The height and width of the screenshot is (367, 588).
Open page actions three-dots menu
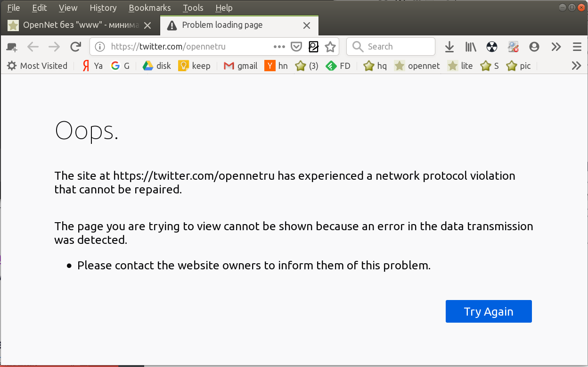pyautogui.click(x=279, y=47)
